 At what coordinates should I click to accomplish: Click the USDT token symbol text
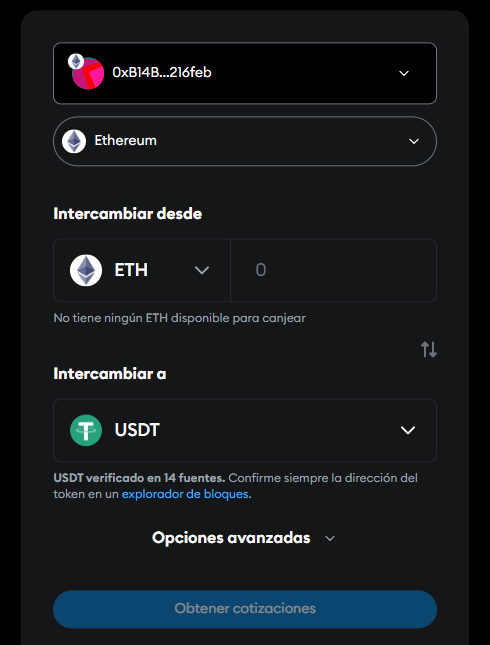(137, 430)
